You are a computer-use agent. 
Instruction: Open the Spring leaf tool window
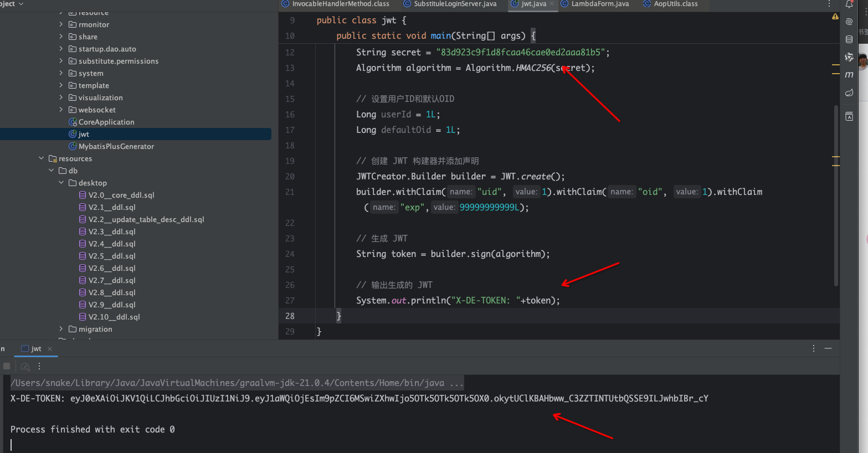coord(849,92)
